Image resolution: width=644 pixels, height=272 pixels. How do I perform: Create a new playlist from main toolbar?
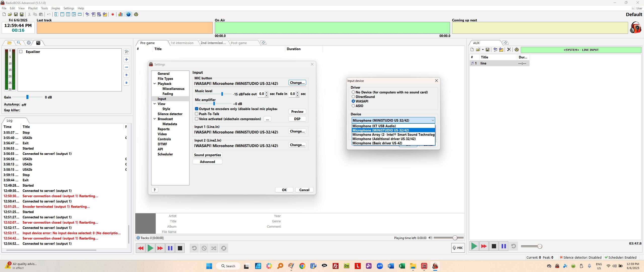click(x=4, y=14)
